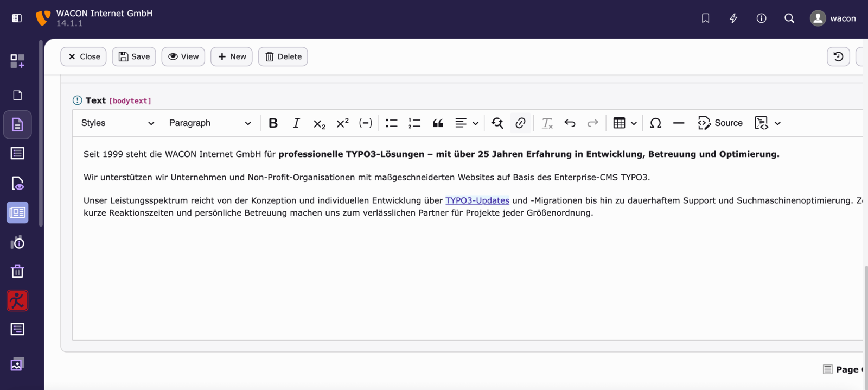Click the block quote icon
868x390 pixels.
[x=438, y=123]
